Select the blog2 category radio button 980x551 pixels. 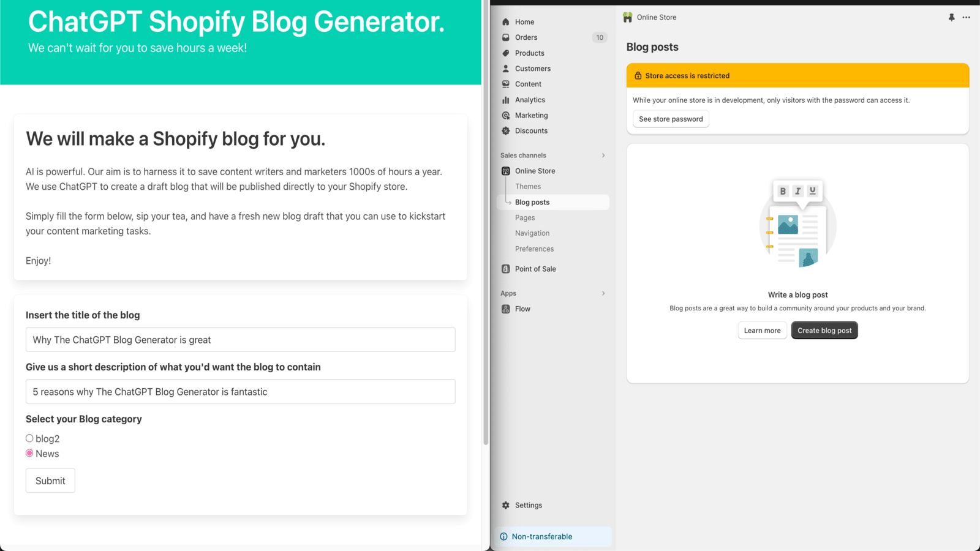29,438
